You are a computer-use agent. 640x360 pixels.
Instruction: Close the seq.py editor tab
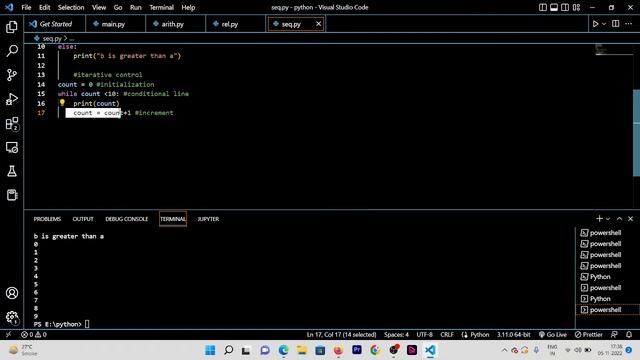[318, 24]
